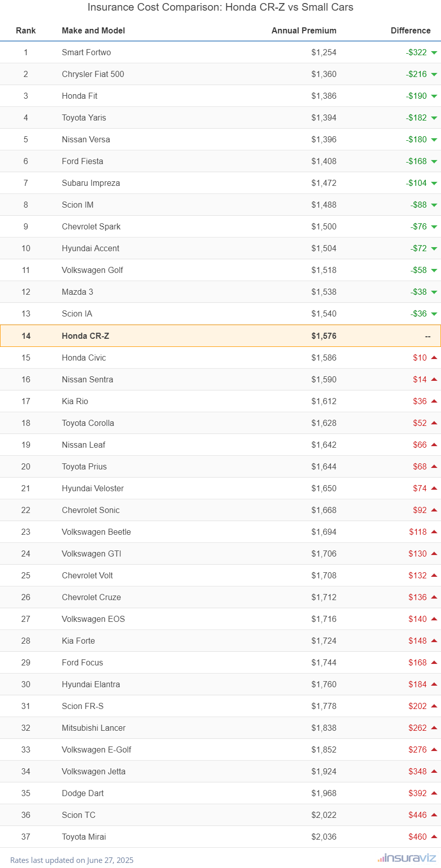This screenshot has height=868, width=441.
Task: Click the $136 difference value
Action: point(418,597)
